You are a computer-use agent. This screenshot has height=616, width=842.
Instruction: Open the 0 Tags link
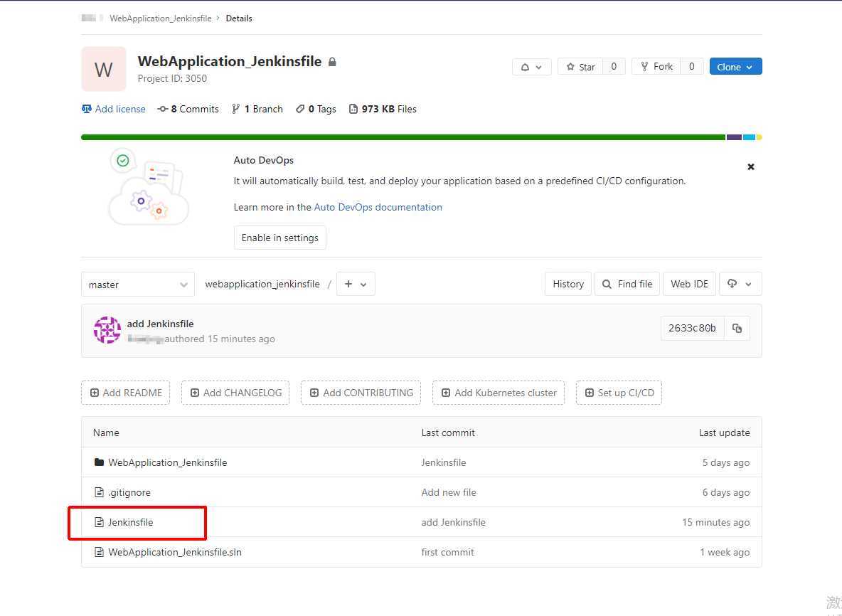[316, 109]
